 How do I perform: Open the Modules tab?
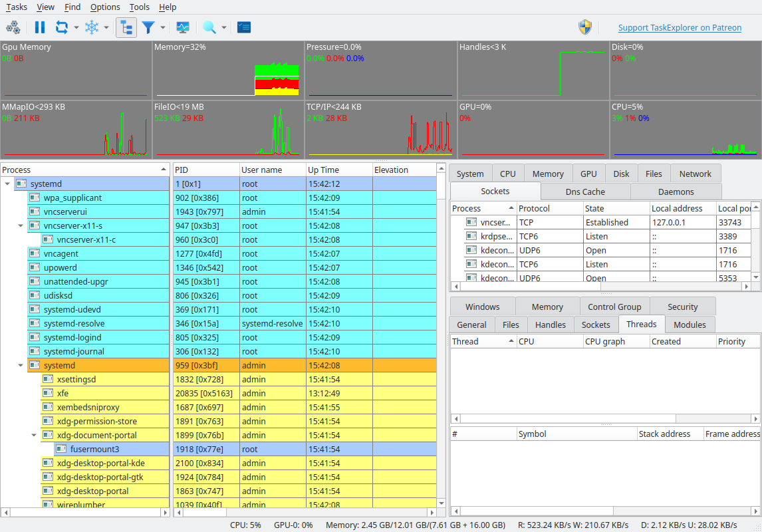point(690,325)
